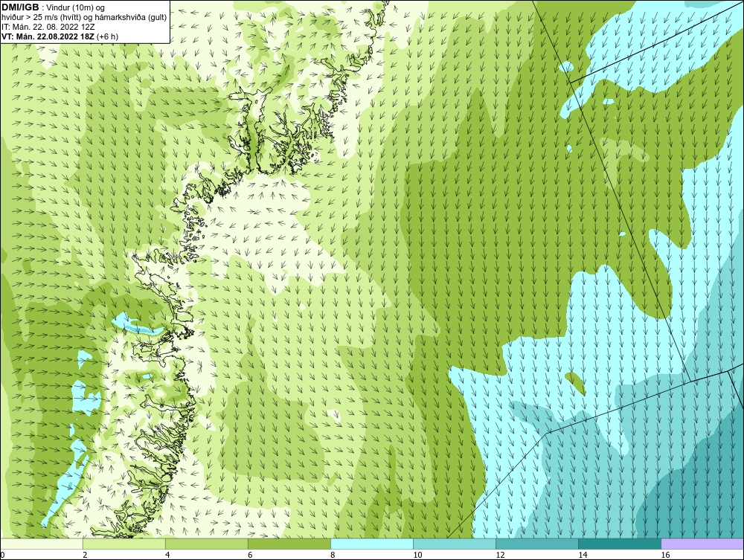Click the legend label "2"

[x=85, y=556]
